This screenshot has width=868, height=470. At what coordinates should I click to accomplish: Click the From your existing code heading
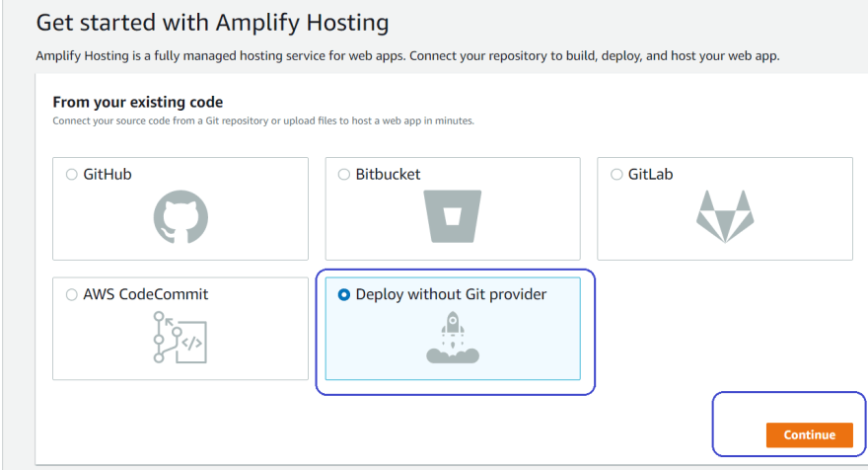point(138,102)
